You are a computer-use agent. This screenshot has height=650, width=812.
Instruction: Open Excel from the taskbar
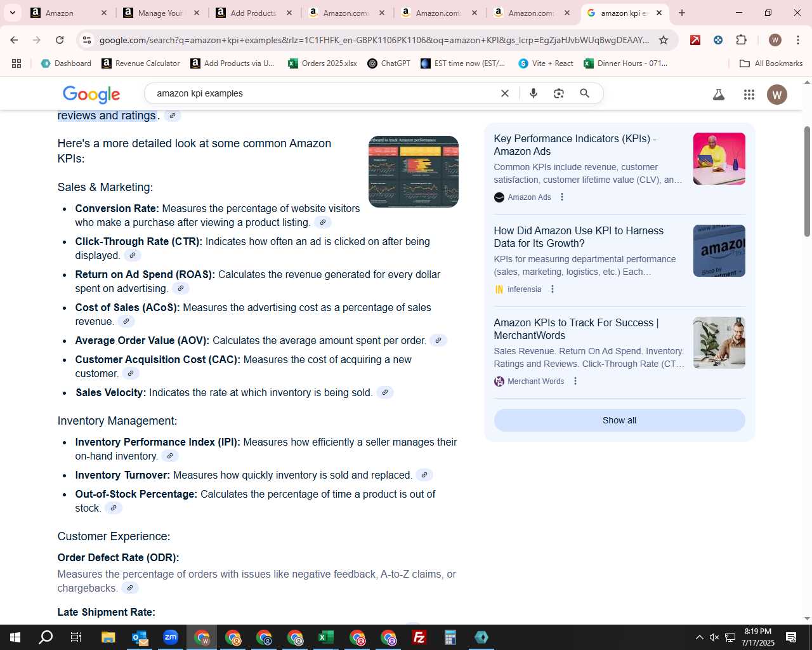tap(326, 637)
